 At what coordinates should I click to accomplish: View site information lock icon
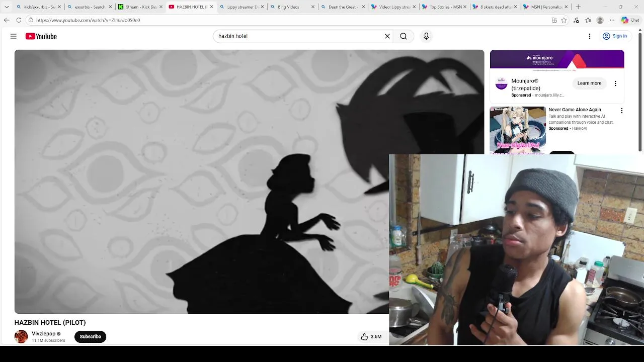tap(31, 20)
